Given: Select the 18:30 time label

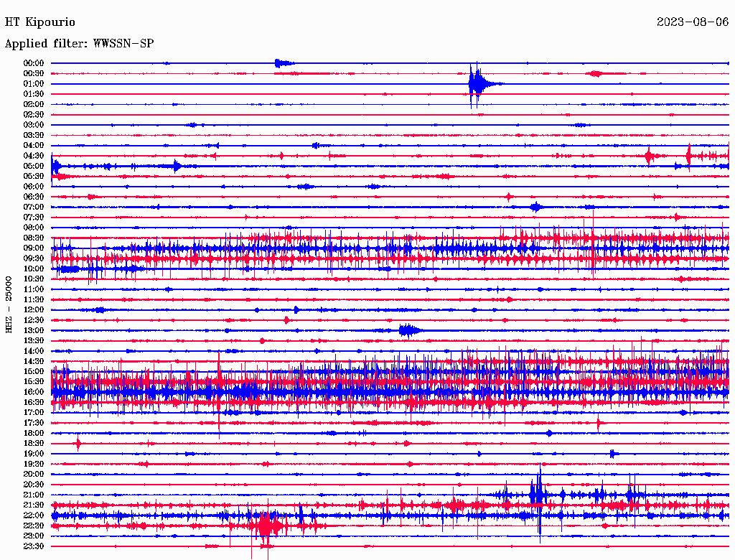Looking at the screenshot, I should 34,444.
